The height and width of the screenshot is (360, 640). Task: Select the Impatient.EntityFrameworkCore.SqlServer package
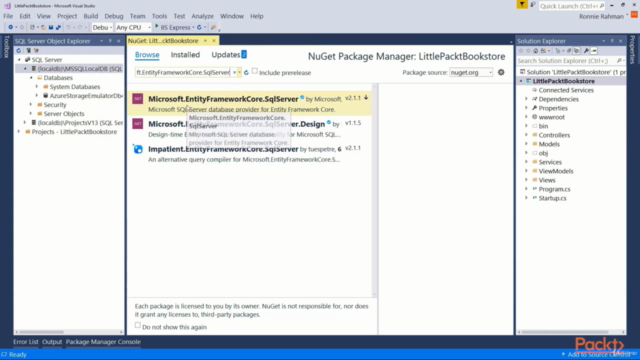250,154
